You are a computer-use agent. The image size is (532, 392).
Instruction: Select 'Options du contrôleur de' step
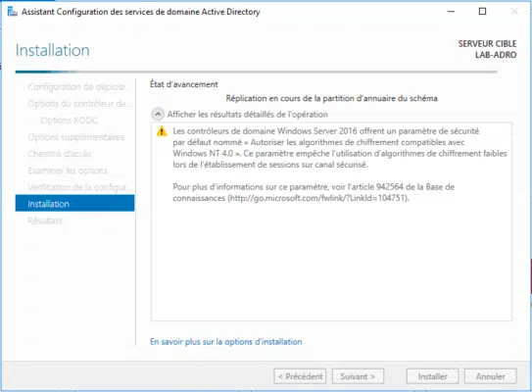click(x=78, y=104)
